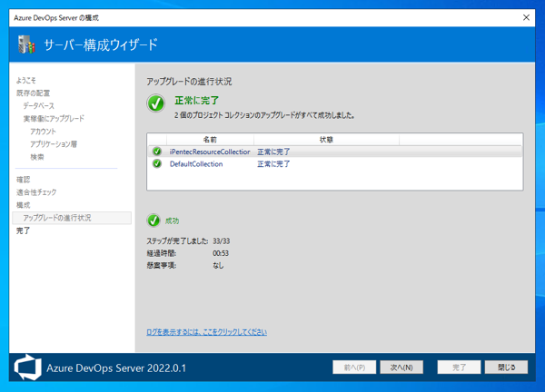
Task: Select アップグレードの進行状況 step in sidebar
Action: (x=72, y=218)
